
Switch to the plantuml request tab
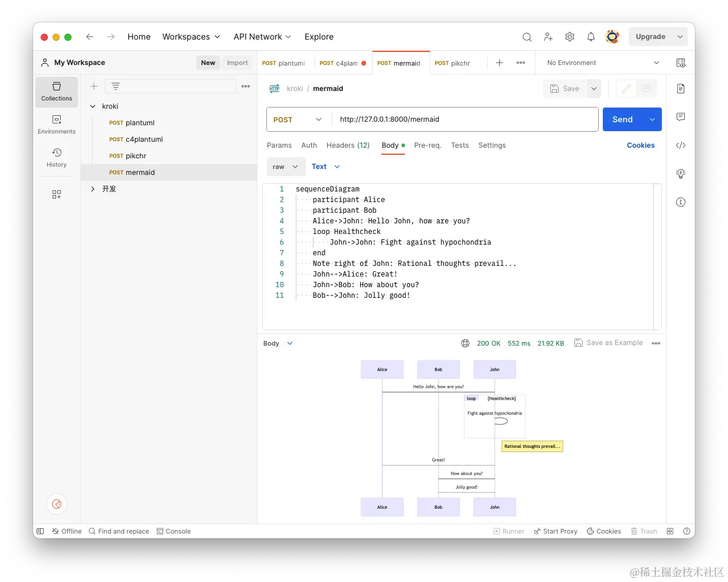click(x=285, y=63)
